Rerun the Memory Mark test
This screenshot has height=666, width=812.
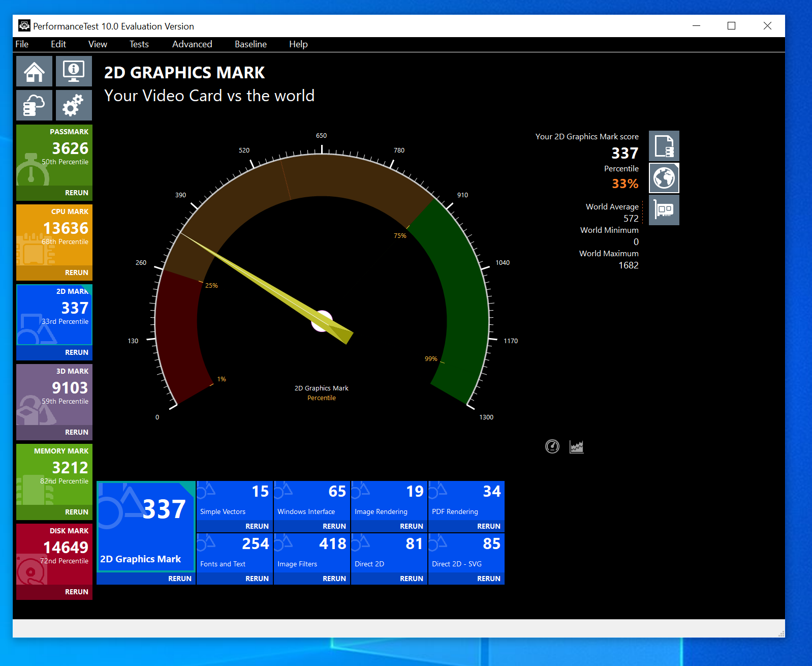click(x=77, y=512)
